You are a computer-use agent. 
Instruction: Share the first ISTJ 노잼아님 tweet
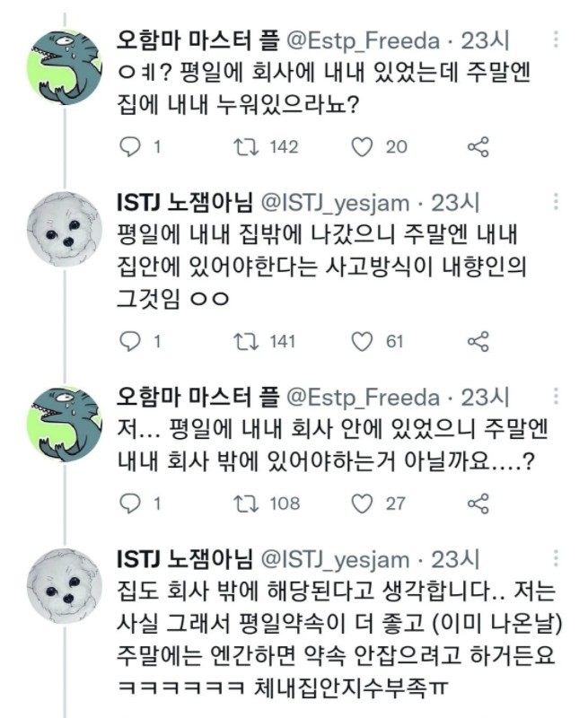478,341
